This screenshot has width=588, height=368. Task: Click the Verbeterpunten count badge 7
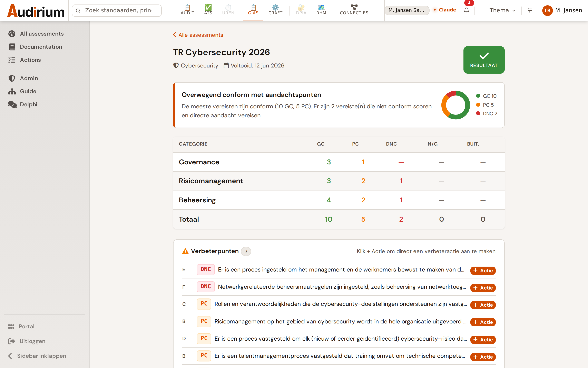pyautogui.click(x=246, y=251)
